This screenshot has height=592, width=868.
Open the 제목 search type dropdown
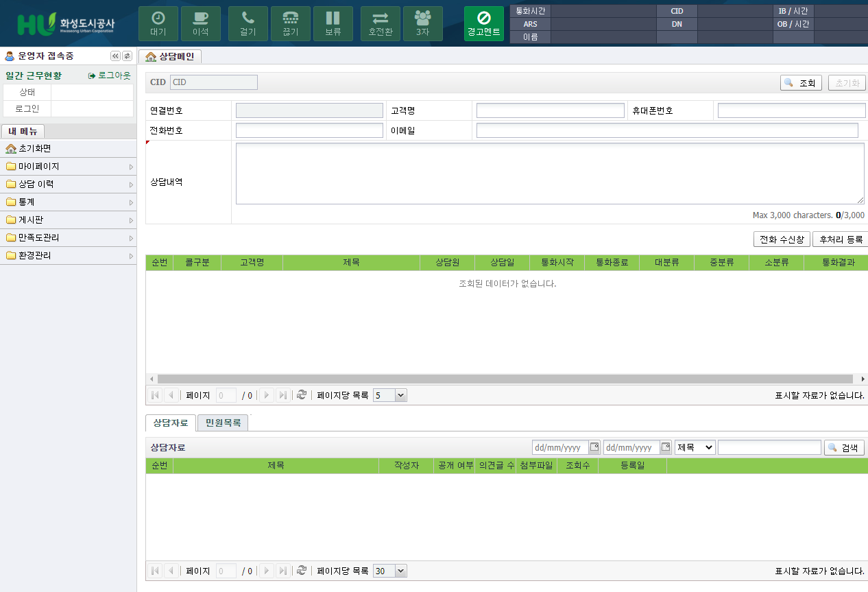point(695,447)
